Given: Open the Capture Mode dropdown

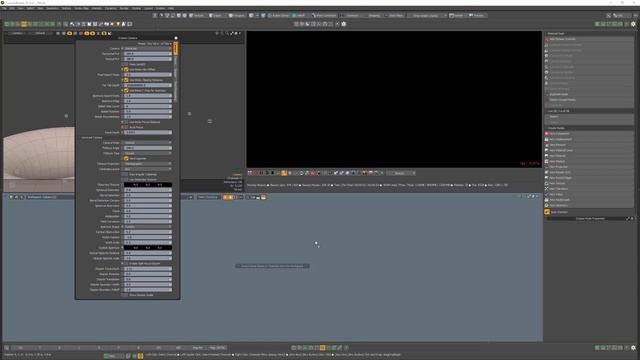Looking at the screenshot, I should [147, 142].
